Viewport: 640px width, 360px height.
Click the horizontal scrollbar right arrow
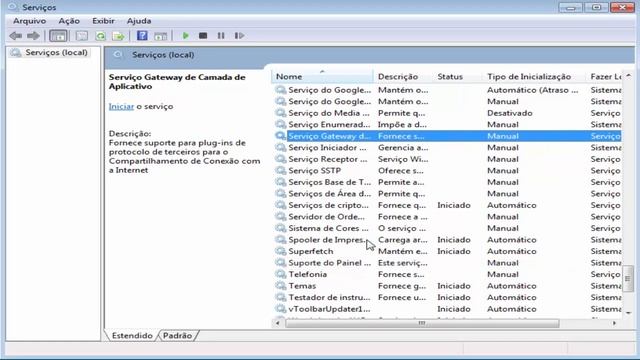point(614,323)
